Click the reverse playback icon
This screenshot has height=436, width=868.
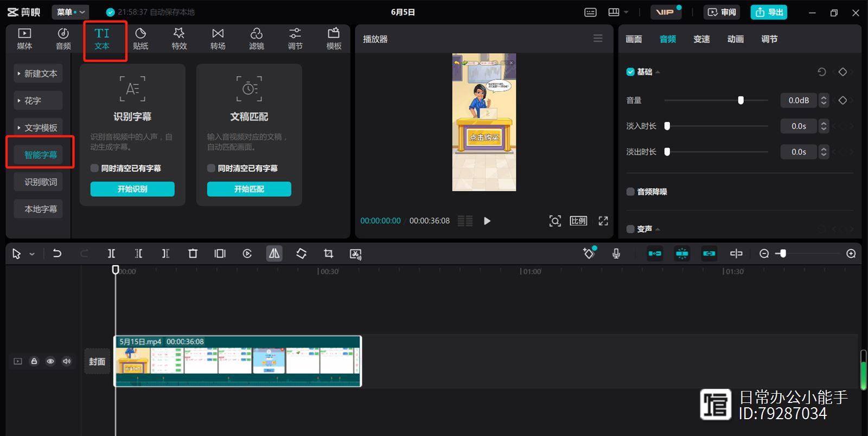pos(247,253)
